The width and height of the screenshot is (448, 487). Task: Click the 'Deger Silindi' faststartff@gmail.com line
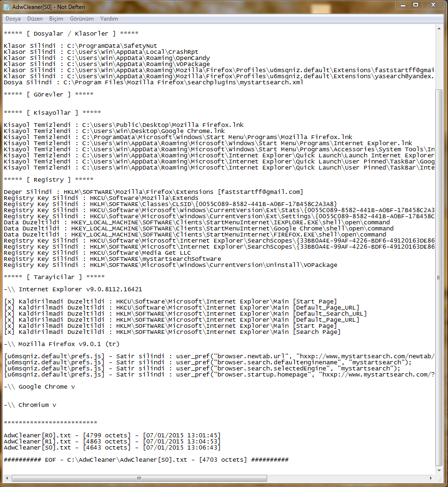(154, 192)
